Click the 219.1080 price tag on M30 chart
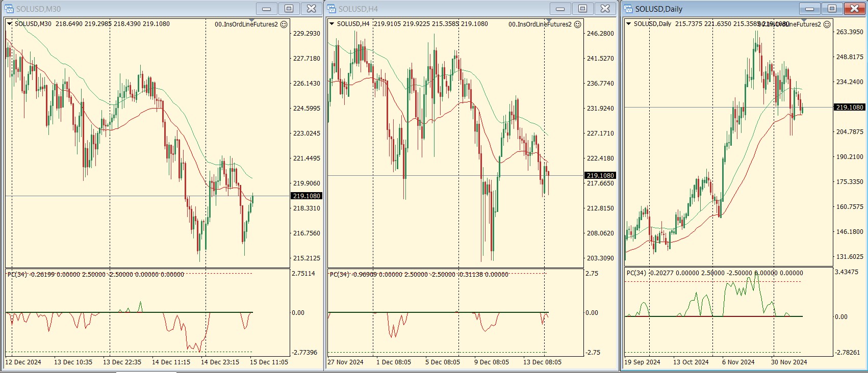Viewport: 868px width, 373px height. tap(307, 196)
